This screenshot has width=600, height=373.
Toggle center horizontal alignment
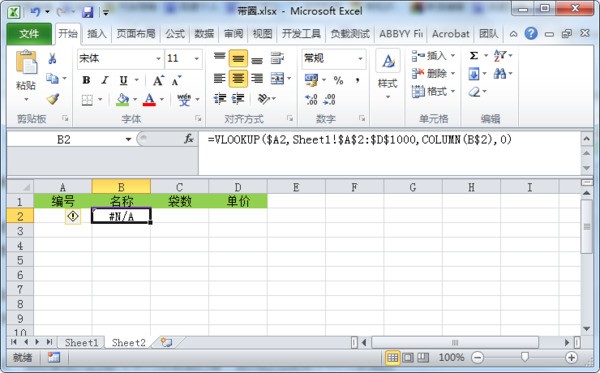[238, 79]
